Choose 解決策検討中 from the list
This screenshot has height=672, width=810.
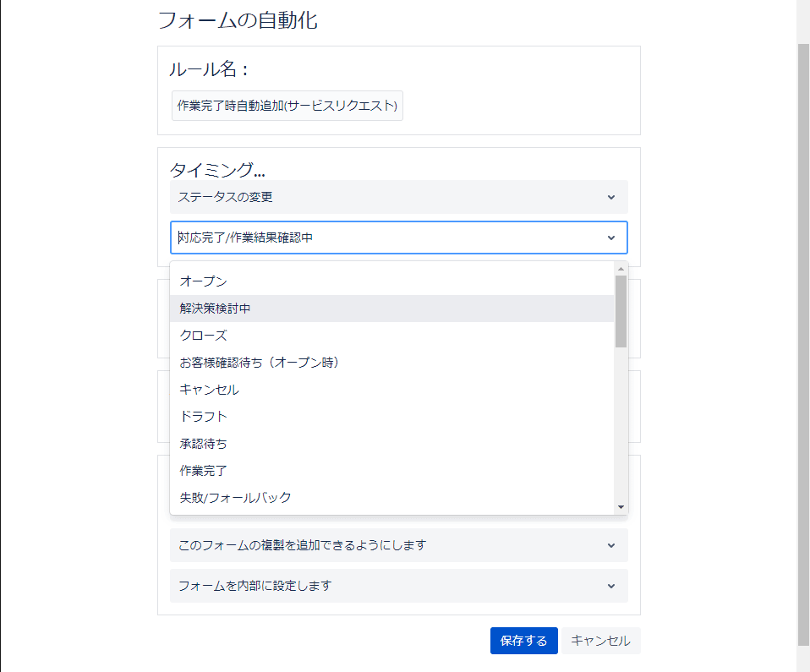(391, 309)
